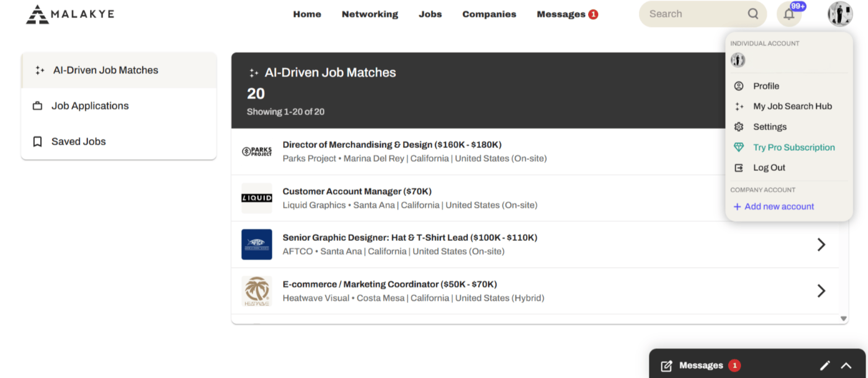This screenshot has height=378, width=868.
Task: Click the Liquid Graphics location line
Action: tap(410, 205)
